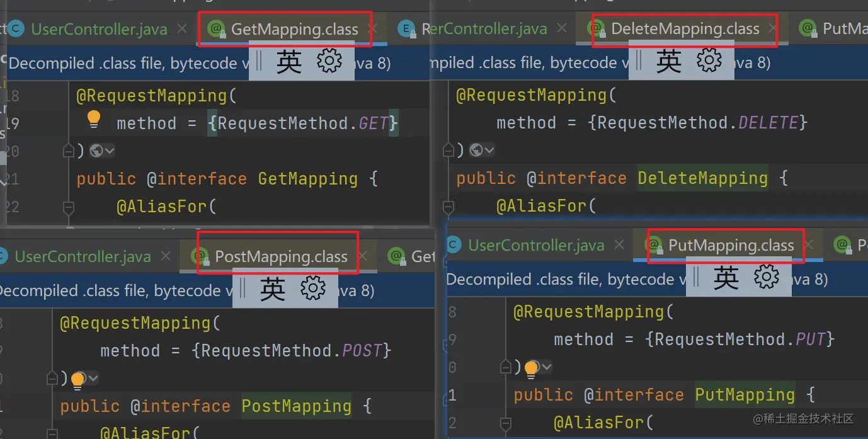Screen dimensions: 868x439
Task: Click the globe icon in DeleteMapping.class editor
Action: (x=477, y=150)
